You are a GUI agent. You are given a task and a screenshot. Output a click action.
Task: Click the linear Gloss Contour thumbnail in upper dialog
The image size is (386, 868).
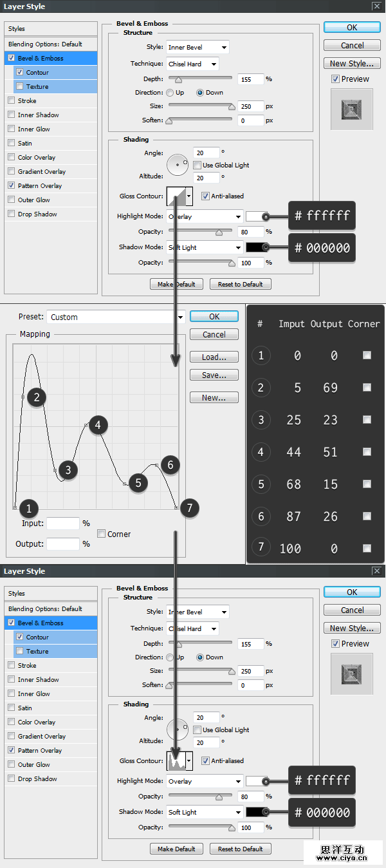176,196
